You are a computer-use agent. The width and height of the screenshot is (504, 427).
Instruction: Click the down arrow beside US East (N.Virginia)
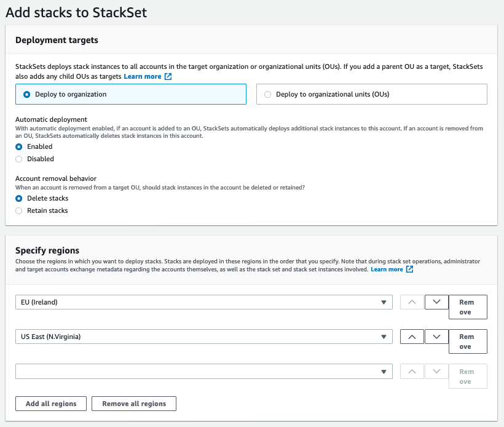click(x=436, y=337)
